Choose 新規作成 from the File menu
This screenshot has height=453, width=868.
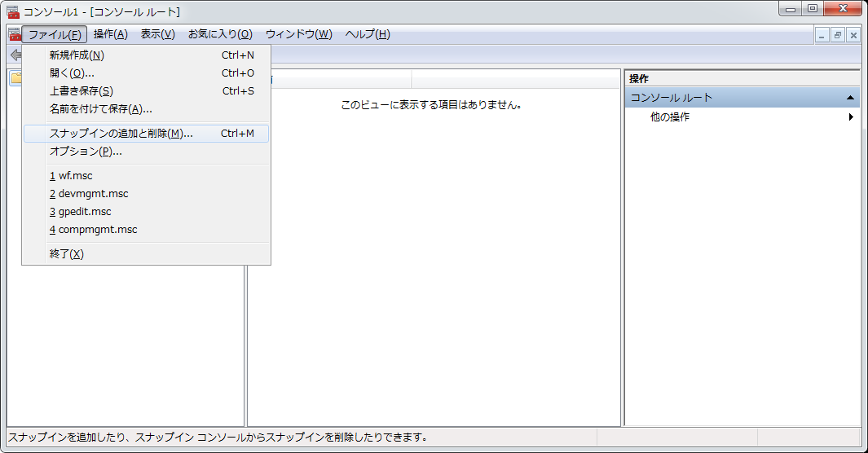[77, 55]
